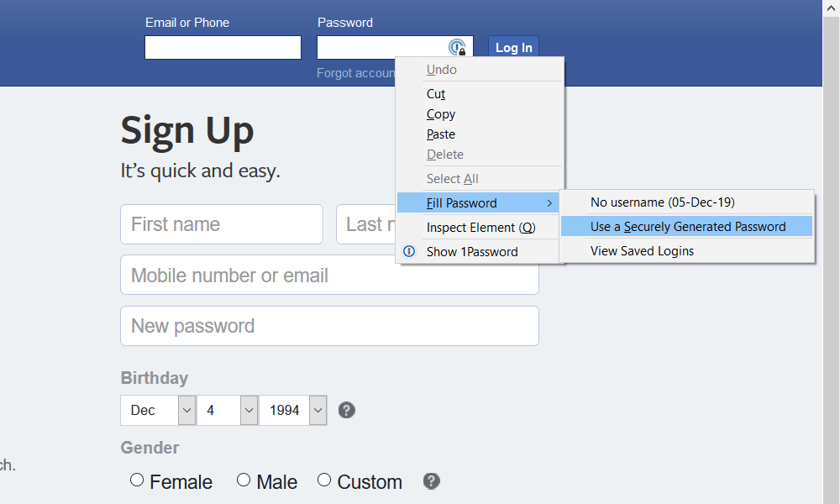The width and height of the screenshot is (840, 504).
Task: Open the birthday day dropdown showing 4
Action: [227, 410]
